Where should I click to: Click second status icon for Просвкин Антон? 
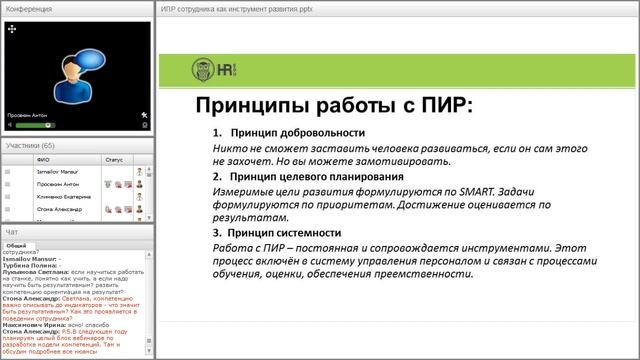(118, 185)
